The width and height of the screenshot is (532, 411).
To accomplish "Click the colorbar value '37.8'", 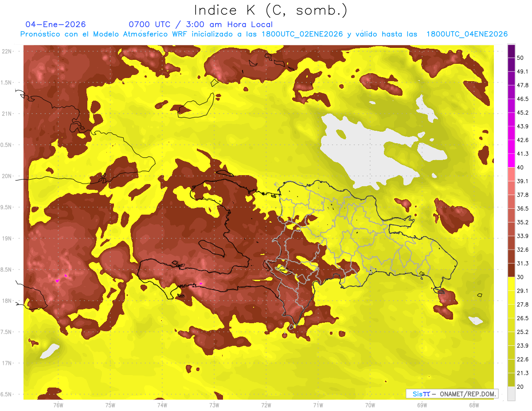I will pyautogui.click(x=523, y=195).
